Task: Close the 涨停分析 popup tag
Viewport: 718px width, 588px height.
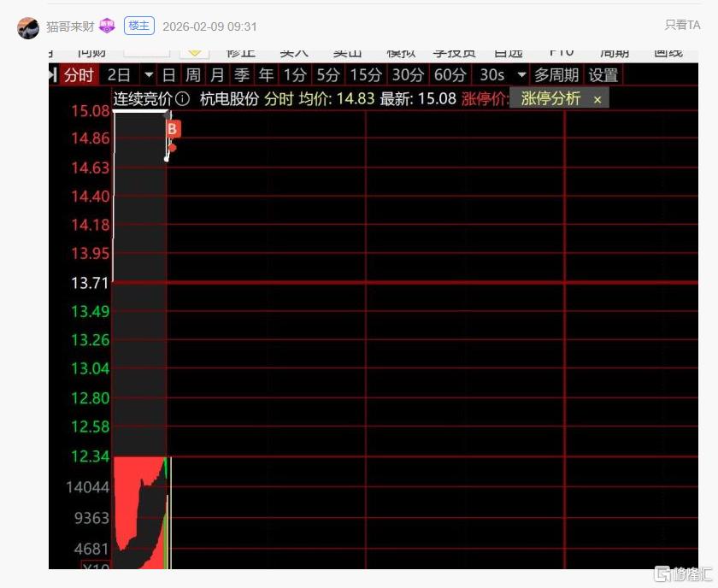Action: [x=597, y=99]
